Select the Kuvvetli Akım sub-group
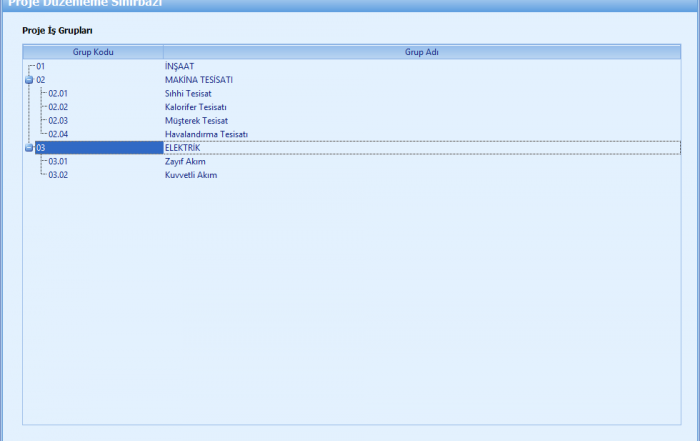This screenshot has width=700, height=441. click(191, 175)
